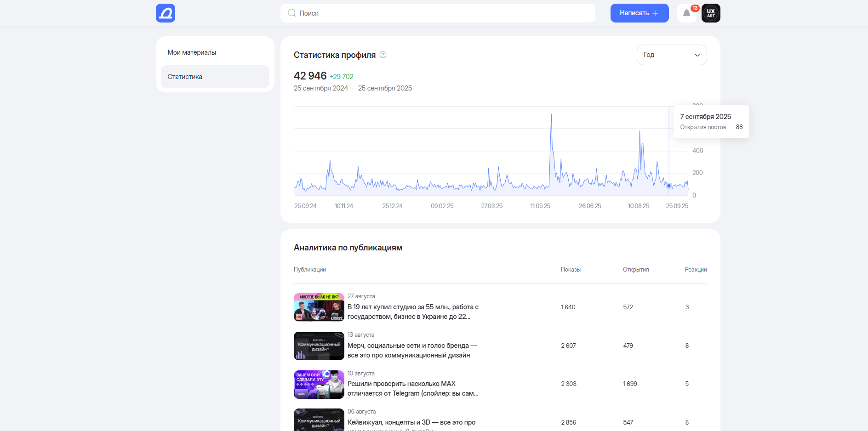Image resolution: width=868 pixels, height=431 pixels.
Task: Open post about MAX versus Telegram
Action: (413, 388)
